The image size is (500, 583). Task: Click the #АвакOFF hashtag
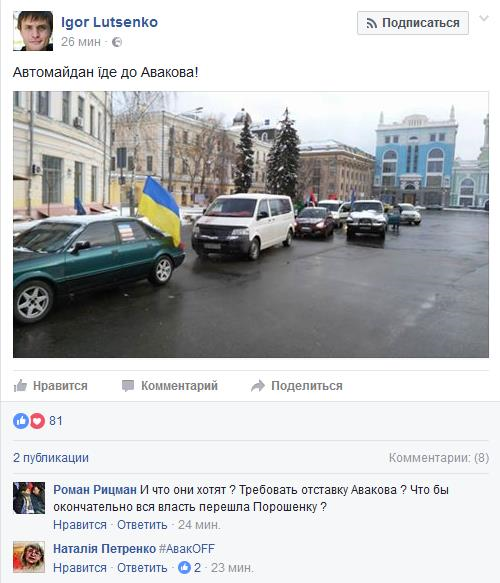point(187,548)
